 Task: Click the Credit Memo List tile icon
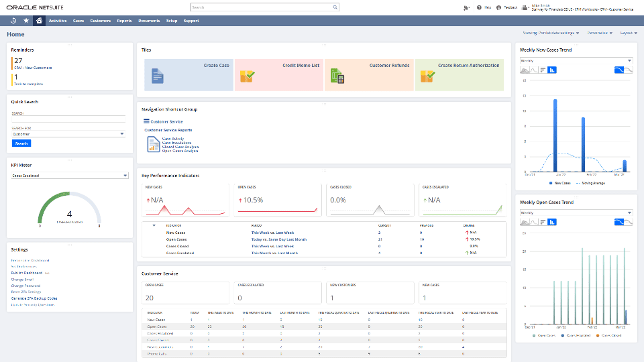click(x=248, y=76)
